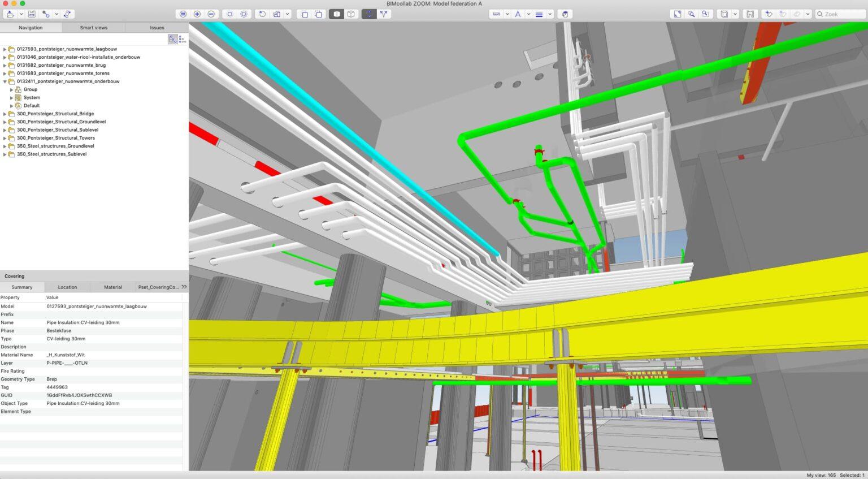Select the text annotation tool
The height and width of the screenshot is (479, 868).
pyautogui.click(x=518, y=14)
